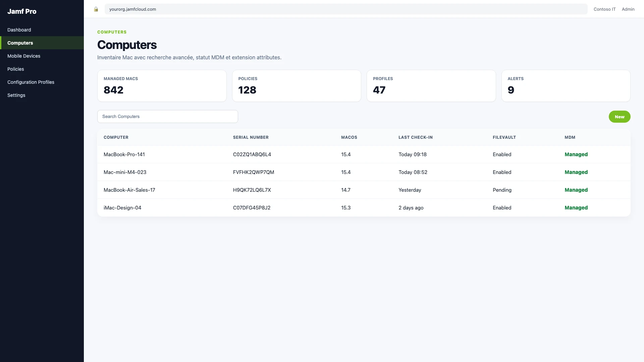Screen dimensions: 644x362
Task: Open the Managed Macs 842 card
Action: tap(162, 86)
